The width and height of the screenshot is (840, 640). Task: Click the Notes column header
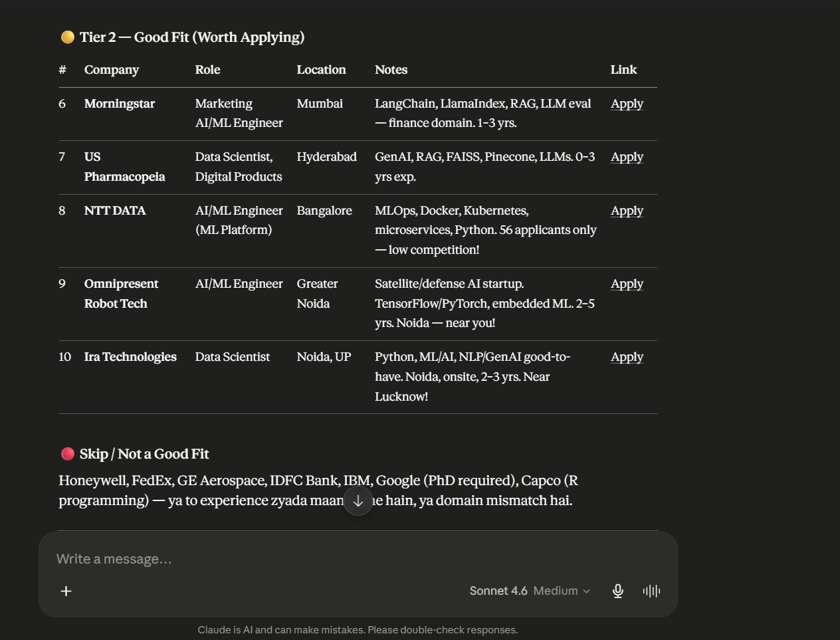click(x=391, y=70)
